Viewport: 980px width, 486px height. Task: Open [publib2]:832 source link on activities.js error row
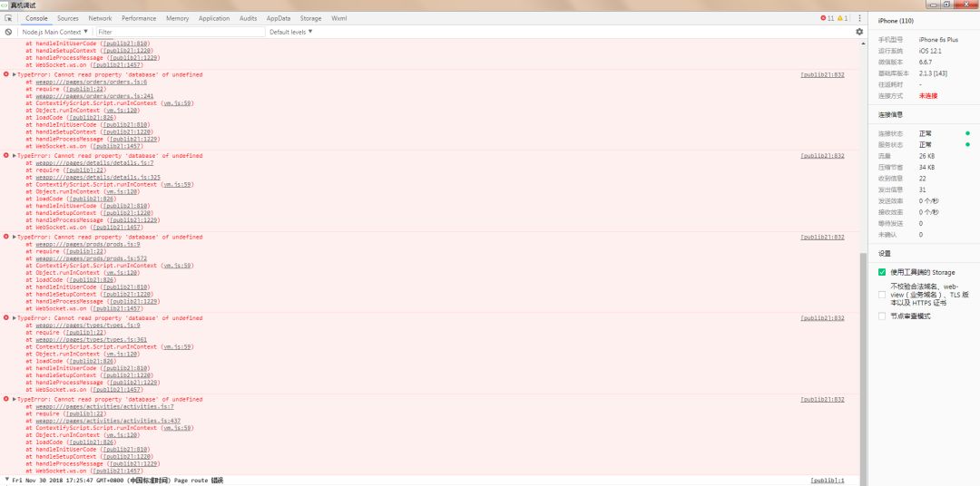click(x=822, y=400)
